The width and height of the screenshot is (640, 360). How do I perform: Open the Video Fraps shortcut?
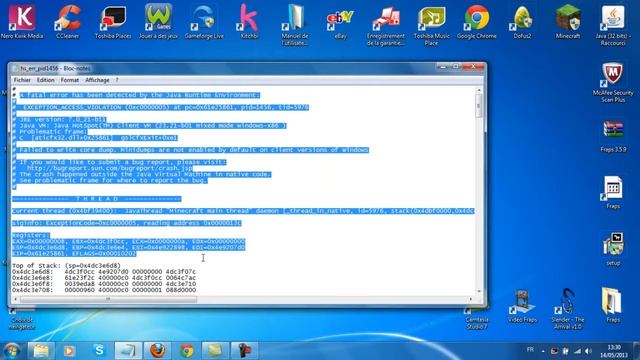(522, 305)
